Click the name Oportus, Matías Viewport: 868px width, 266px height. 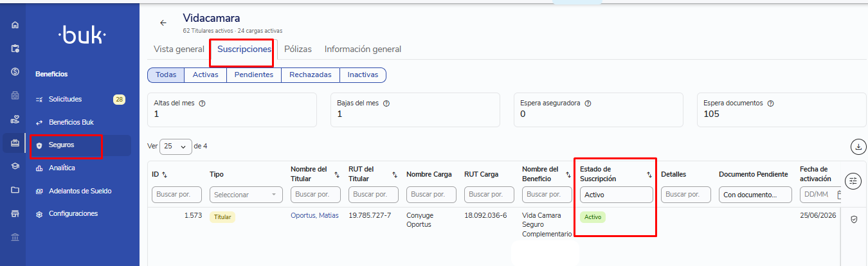314,215
